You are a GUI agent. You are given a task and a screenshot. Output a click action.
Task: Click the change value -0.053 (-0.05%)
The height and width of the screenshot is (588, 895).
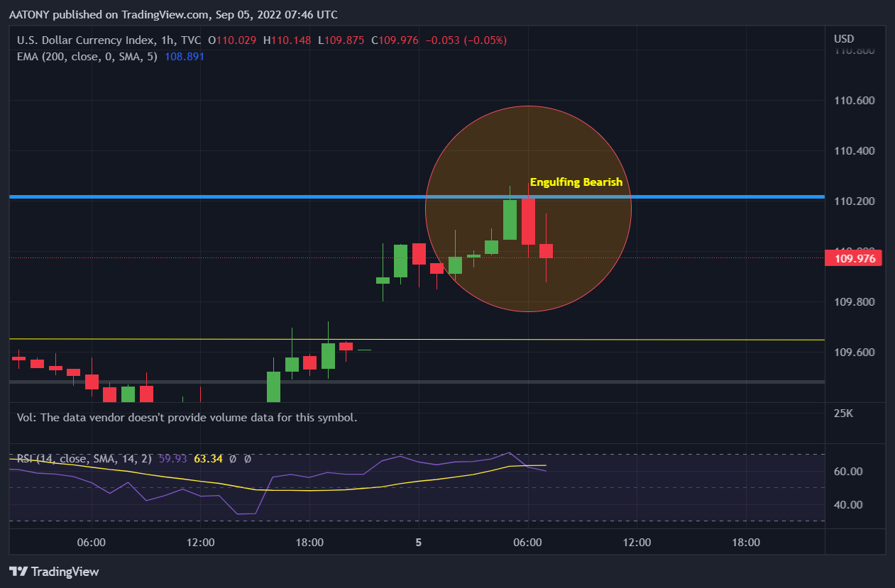pyautogui.click(x=466, y=40)
